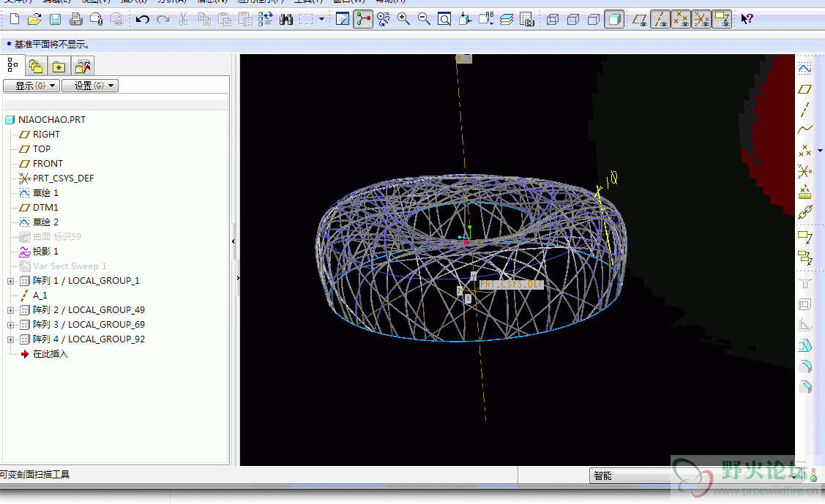825x504 pixels.
Task: Toggle coordinate systems display
Action: pyautogui.click(x=701, y=20)
